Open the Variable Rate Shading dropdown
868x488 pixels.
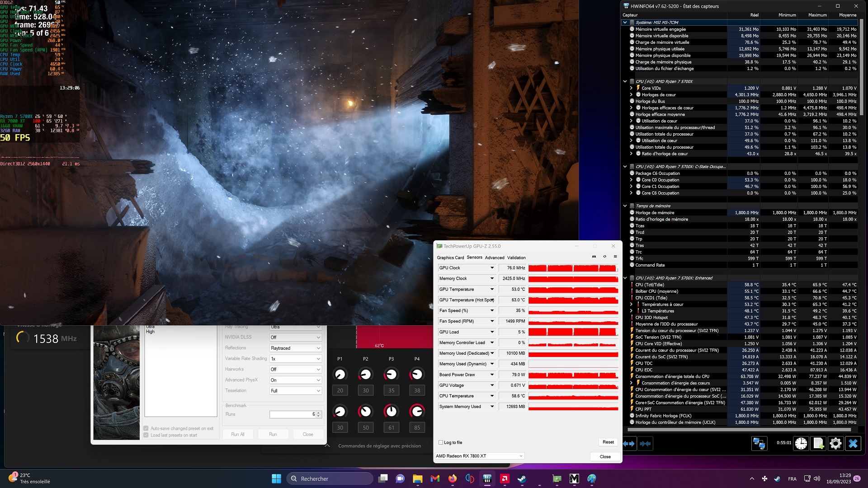point(296,359)
